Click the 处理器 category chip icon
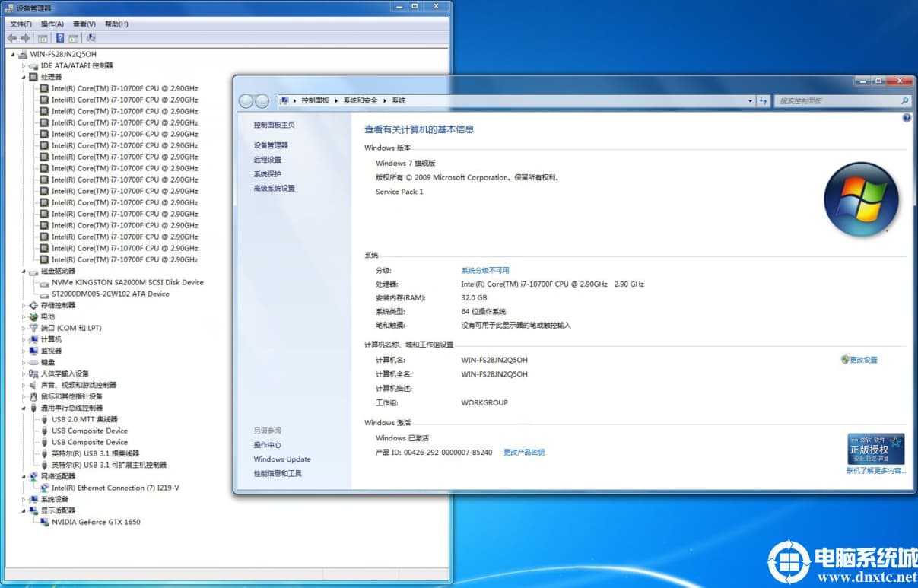918x588 pixels. 33,77
